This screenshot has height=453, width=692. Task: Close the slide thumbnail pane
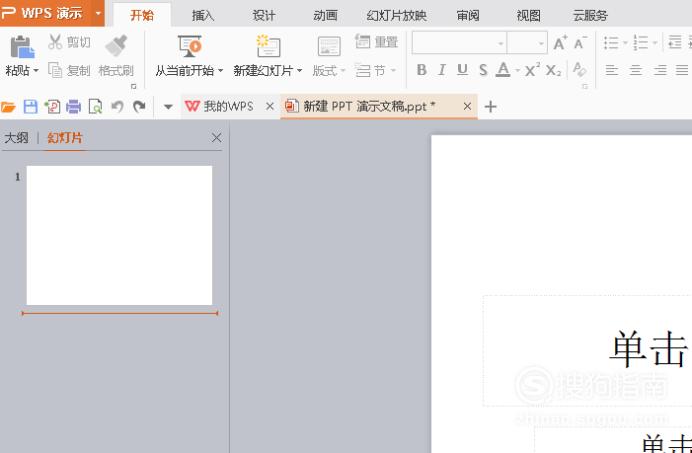[216, 138]
